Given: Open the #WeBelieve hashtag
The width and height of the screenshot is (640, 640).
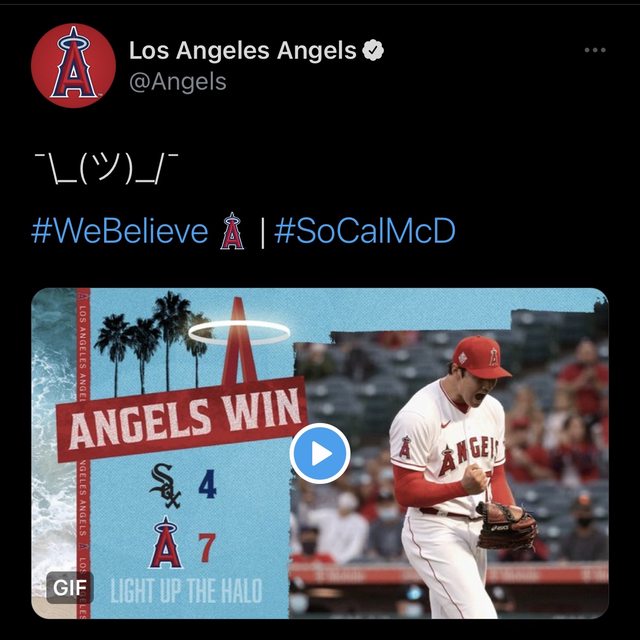Looking at the screenshot, I should point(120,232).
